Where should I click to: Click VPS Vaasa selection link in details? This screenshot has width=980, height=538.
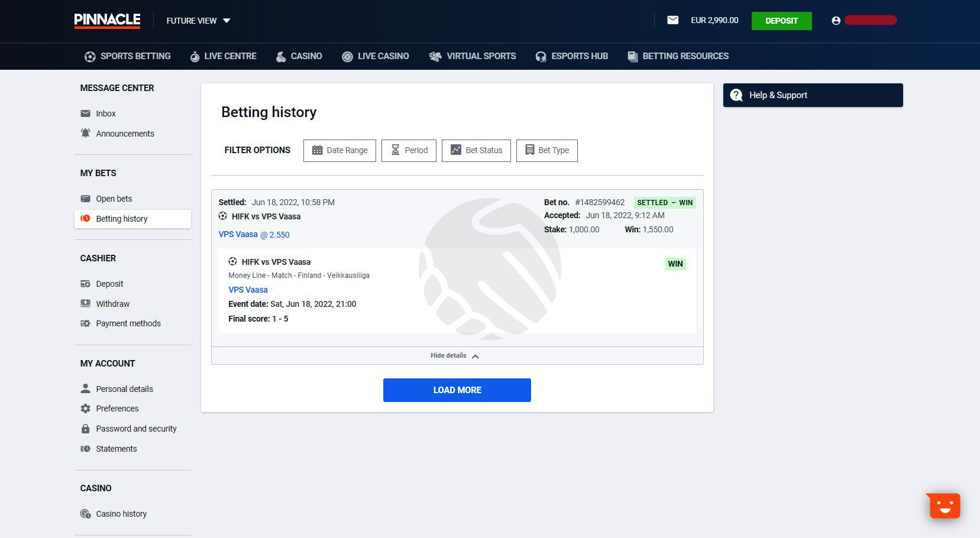248,290
